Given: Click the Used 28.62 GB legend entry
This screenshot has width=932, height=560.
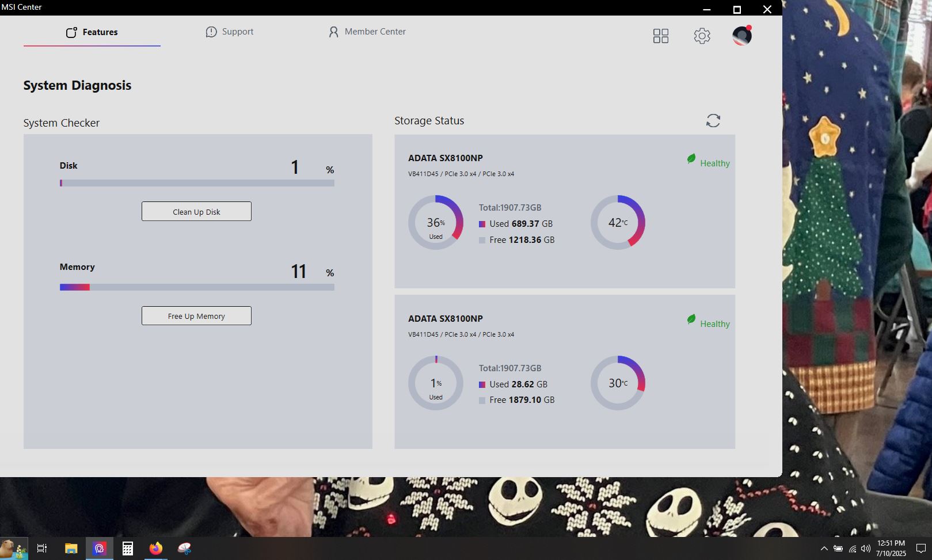Looking at the screenshot, I should 513,384.
